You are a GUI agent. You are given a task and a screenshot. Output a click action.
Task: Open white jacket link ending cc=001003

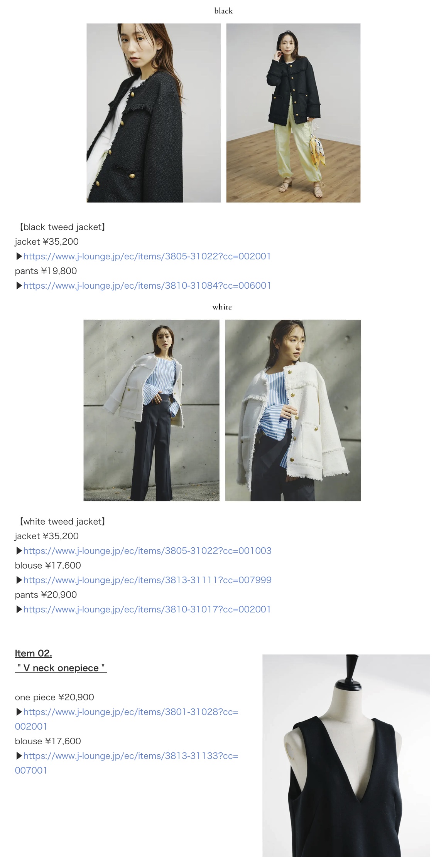tap(147, 551)
